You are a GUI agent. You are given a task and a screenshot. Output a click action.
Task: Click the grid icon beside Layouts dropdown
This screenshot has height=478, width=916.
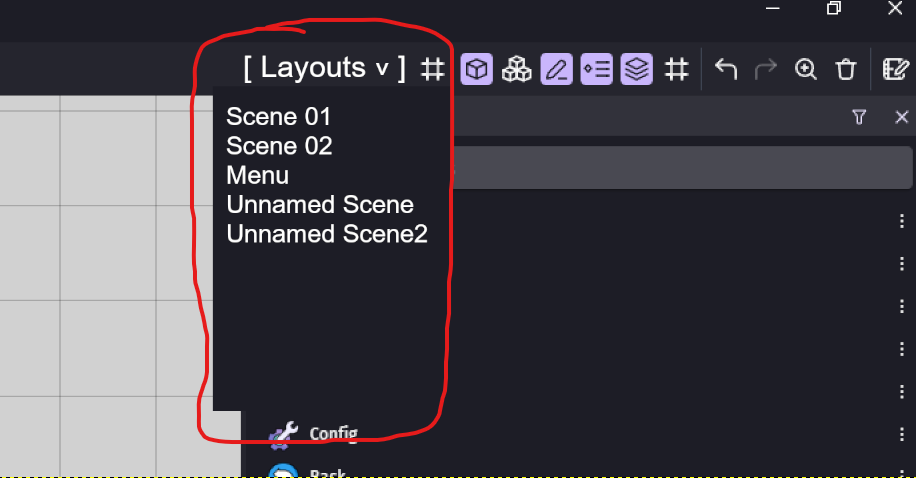(x=432, y=70)
